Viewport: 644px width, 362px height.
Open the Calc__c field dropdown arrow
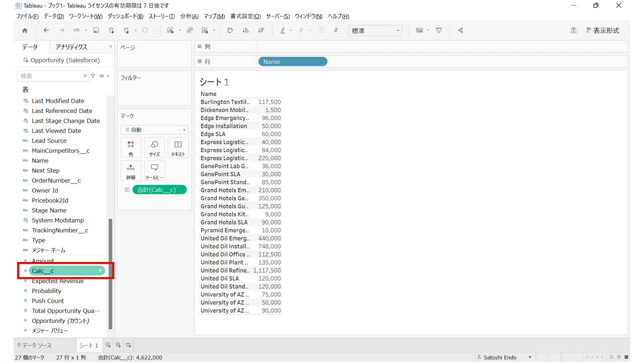(x=100, y=271)
